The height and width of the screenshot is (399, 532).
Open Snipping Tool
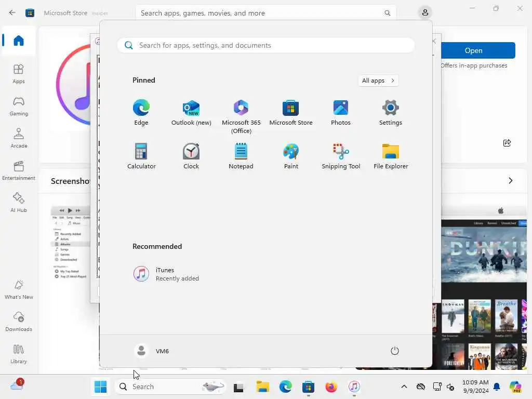click(341, 156)
